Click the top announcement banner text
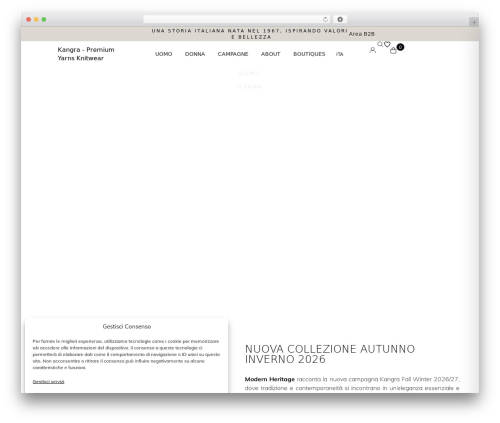The image size is (500, 423). pyautogui.click(x=250, y=34)
